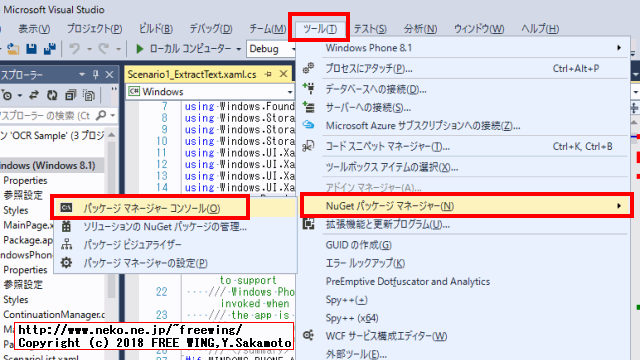
Task: Pin the Scenario1_ExtractText.xaml.cs tab
Action: click(x=268, y=74)
